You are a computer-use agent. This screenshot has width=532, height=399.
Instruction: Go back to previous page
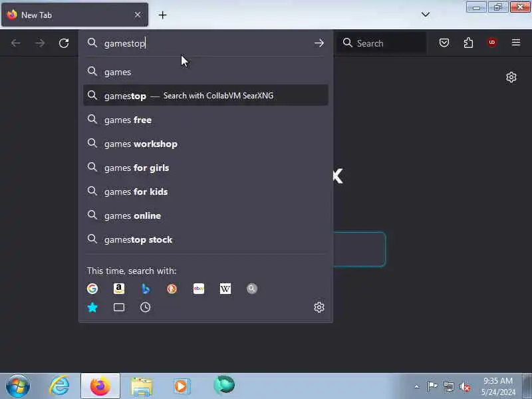click(x=15, y=43)
